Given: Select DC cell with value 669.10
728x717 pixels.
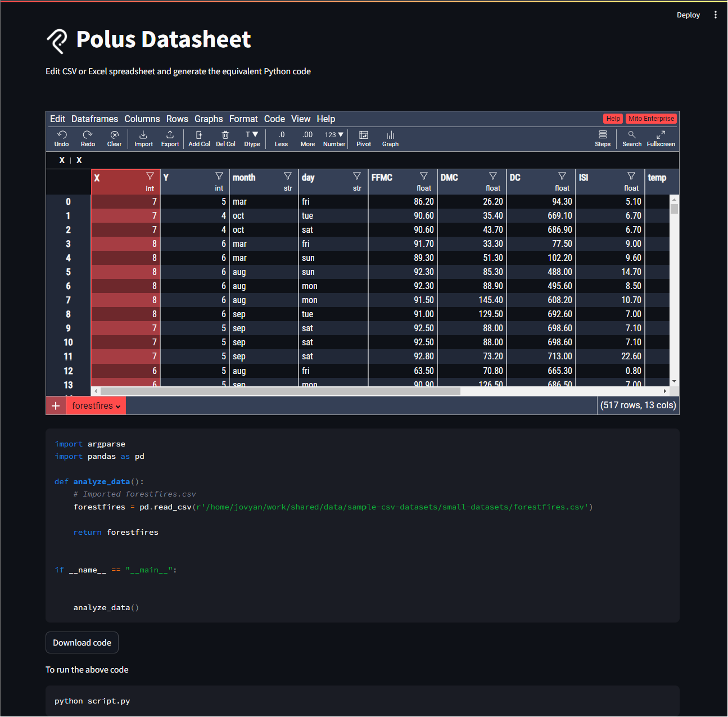Looking at the screenshot, I should click(541, 216).
